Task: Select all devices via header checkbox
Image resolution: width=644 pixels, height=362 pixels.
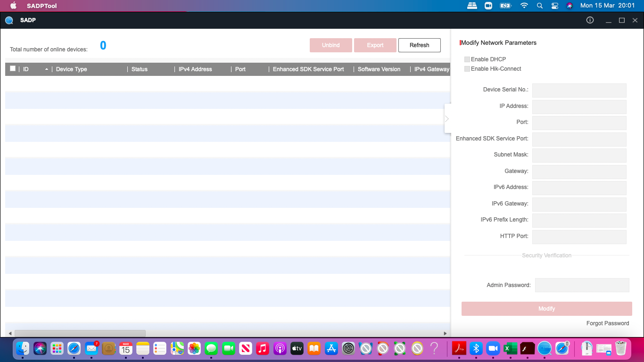Action: (x=12, y=68)
